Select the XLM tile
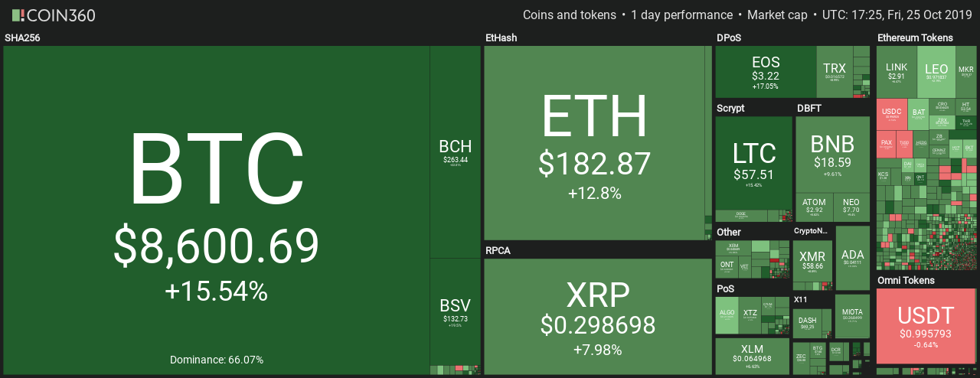Image resolution: width=980 pixels, height=378 pixels. click(752, 356)
